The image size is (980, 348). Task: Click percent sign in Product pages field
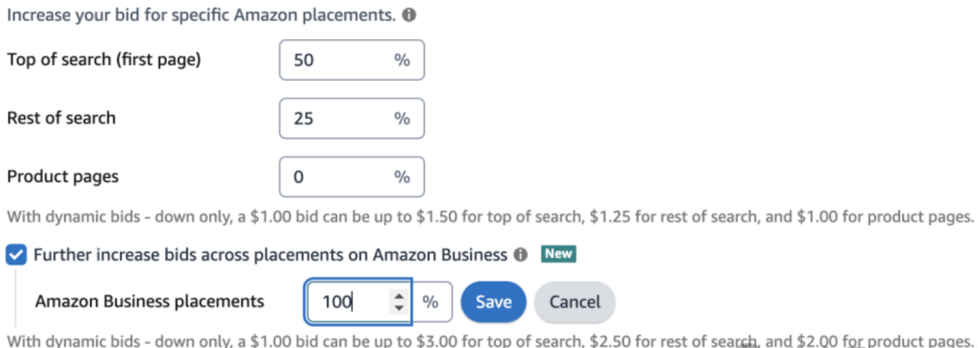click(402, 177)
